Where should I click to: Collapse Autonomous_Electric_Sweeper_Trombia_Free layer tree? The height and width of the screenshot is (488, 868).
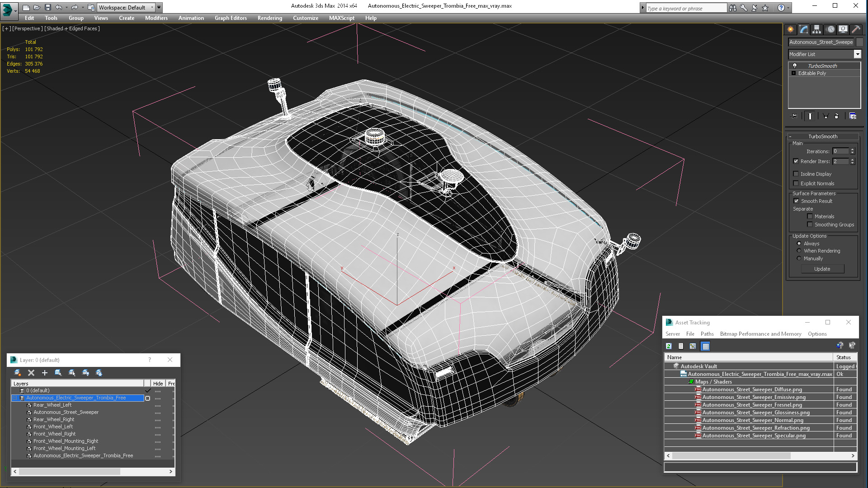[x=14, y=398]
